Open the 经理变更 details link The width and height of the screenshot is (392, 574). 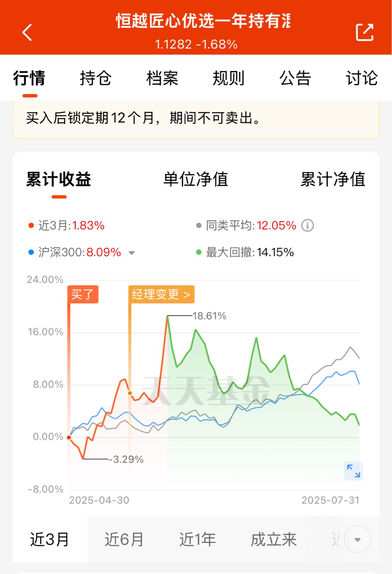pos(161,294)
